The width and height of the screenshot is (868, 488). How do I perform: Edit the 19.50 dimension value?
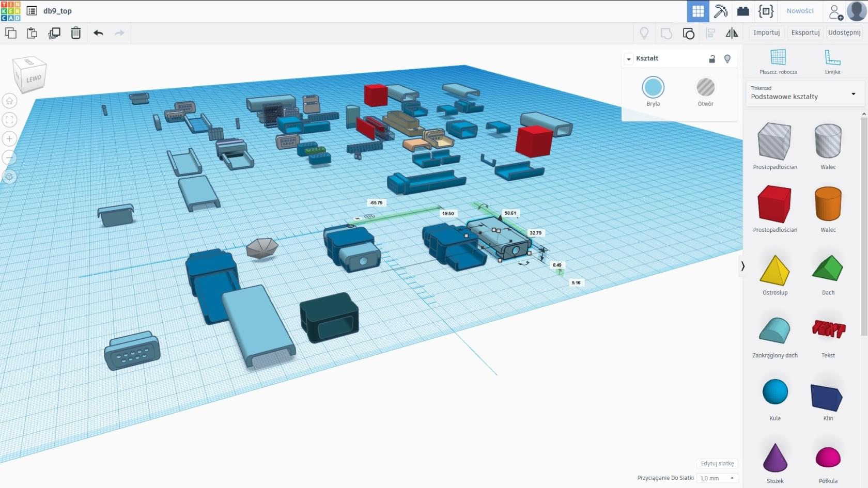448,213
